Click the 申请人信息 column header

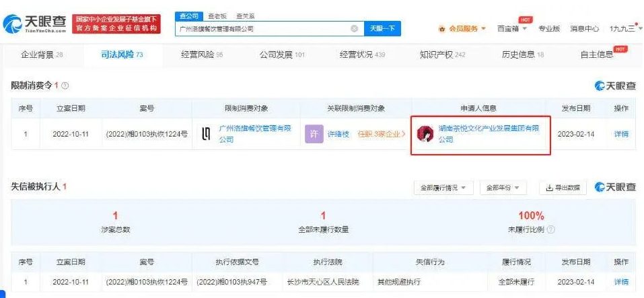(x=478, y=108)
